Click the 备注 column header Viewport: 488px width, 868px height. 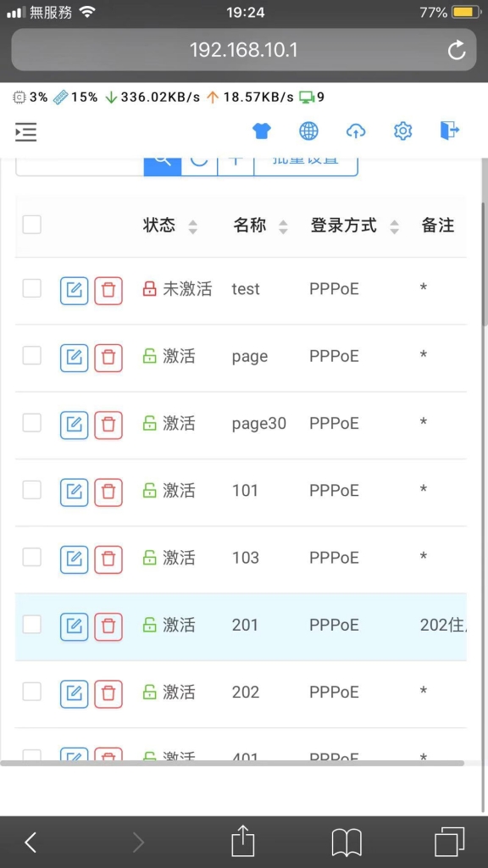tap(438, 225)
